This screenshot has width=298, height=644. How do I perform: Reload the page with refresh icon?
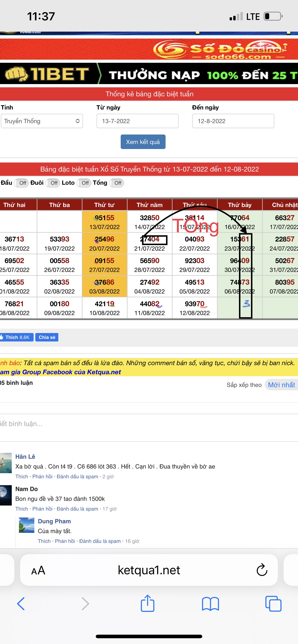pyautogui.click(x=262, y=570)
